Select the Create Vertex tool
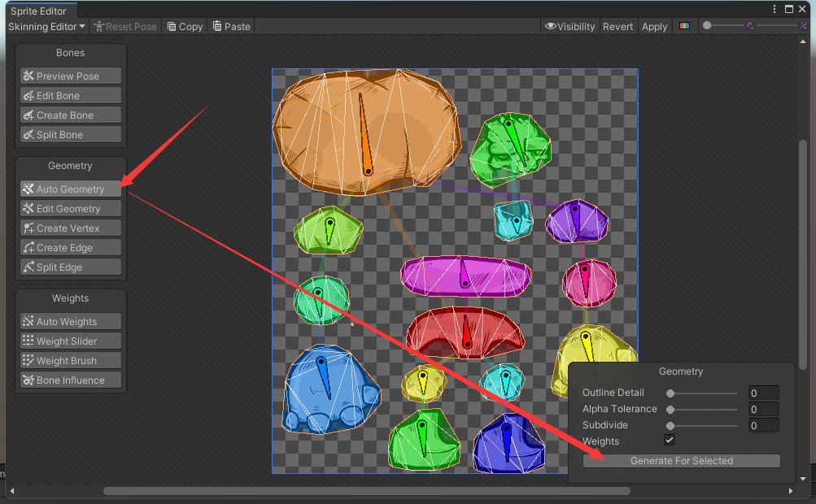816x504 pixels. 70,228
